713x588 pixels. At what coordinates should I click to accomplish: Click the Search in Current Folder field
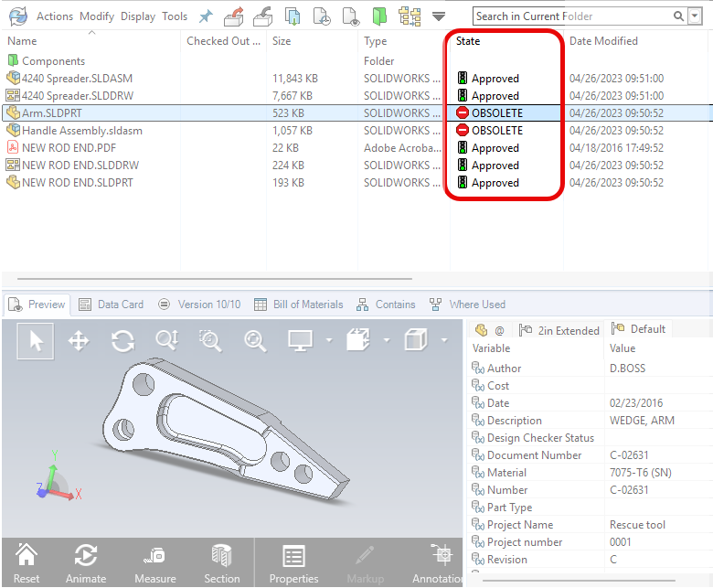pyautogui.click(x=572, y=16)
